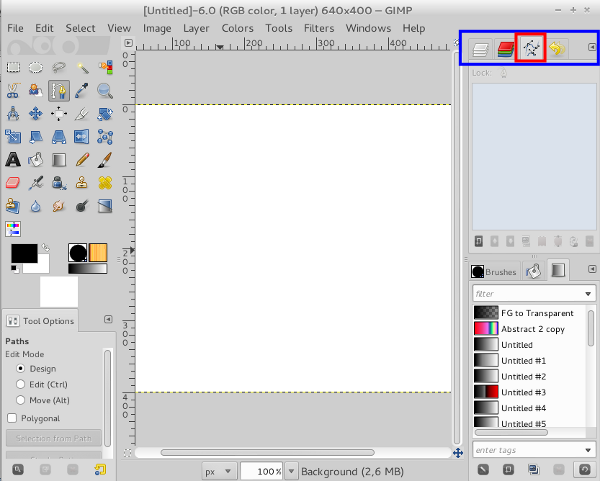Select the Paintbrush tool
This screenshot has width=600, height=481.
click(x=105, y=160)
